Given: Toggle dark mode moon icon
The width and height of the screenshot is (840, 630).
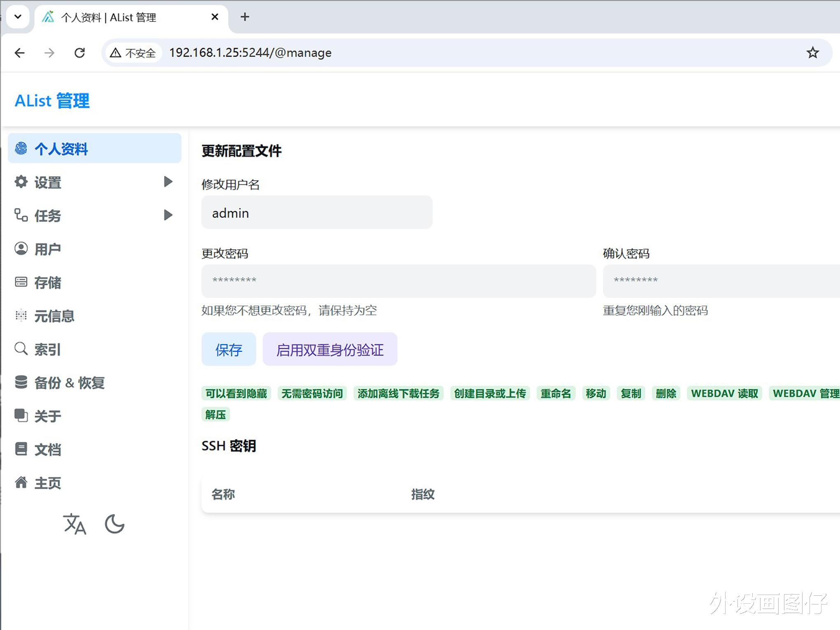Looking at the screenshot, I should [114, 524].
